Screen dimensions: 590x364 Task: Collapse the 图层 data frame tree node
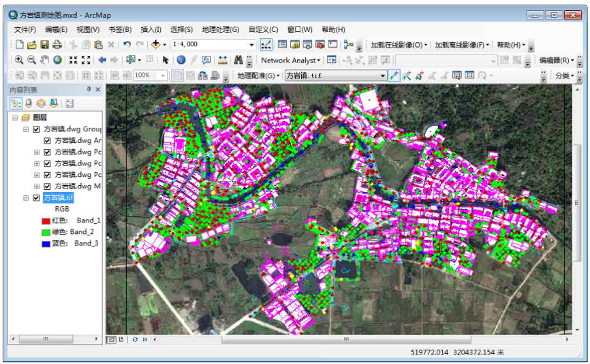click(x=15, y=118)
